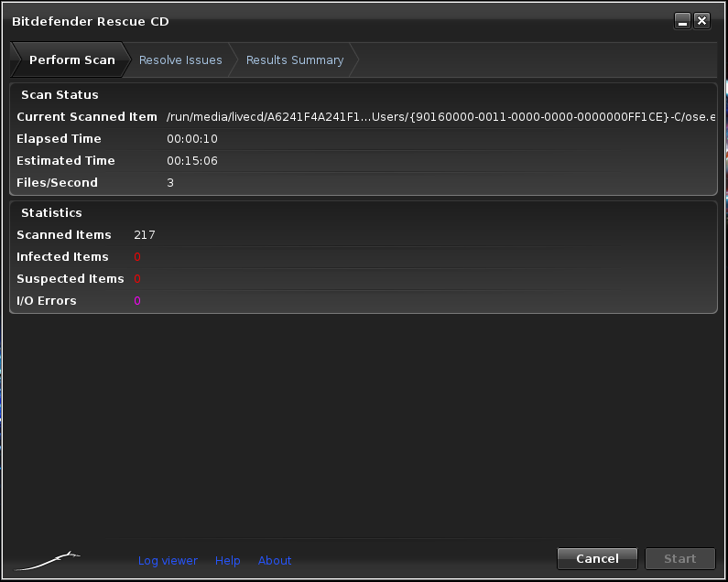The height and width of the screenshot is (582, 728).
Task: Click the Bitdefender Rescue CD title text
Action: point(90,21)
